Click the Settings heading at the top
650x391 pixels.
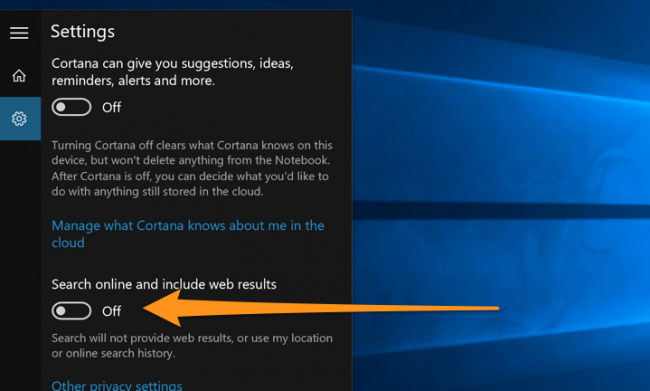[82, 32]
